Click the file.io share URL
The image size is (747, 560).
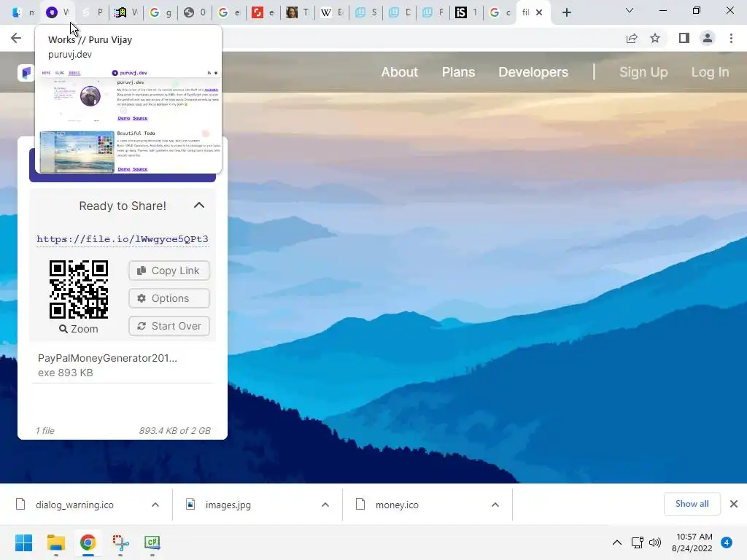pyautogui.click(x=123, y=239)
